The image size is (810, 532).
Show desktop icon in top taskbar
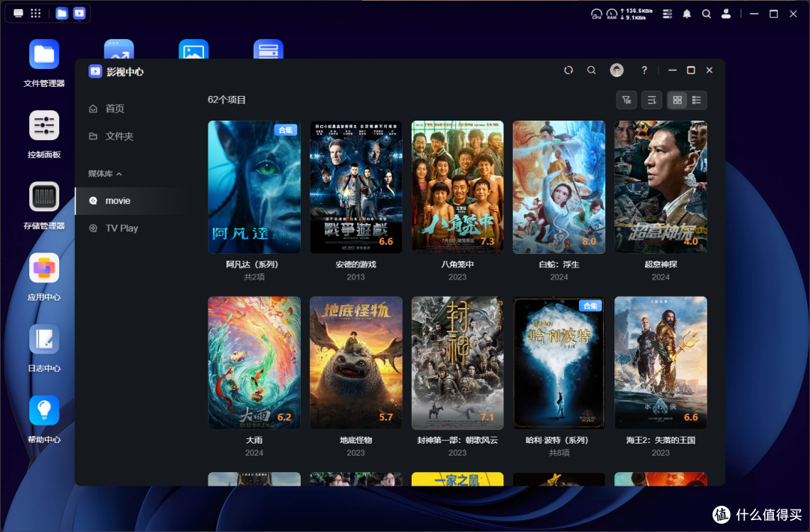(x=18, y=13)
